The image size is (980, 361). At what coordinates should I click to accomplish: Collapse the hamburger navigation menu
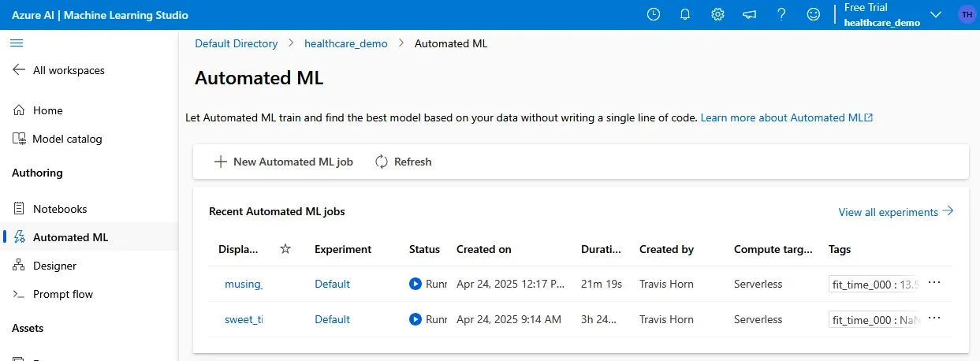click(17, 43)
